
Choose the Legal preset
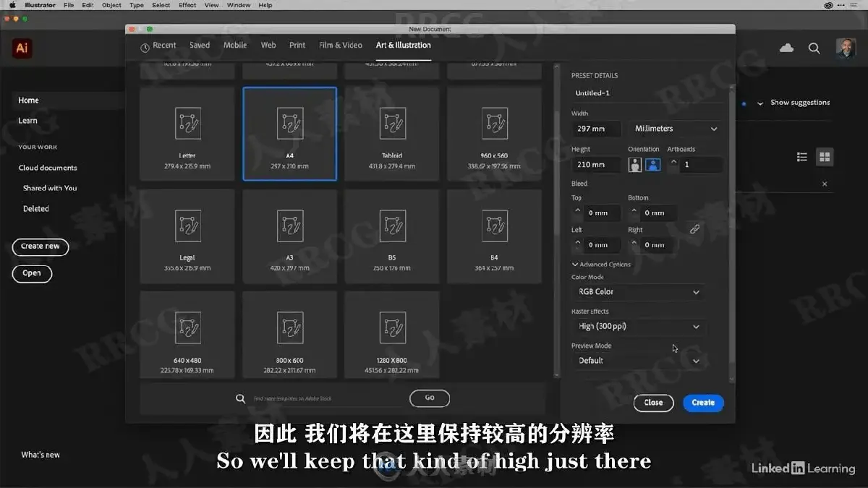pos(187,236)
